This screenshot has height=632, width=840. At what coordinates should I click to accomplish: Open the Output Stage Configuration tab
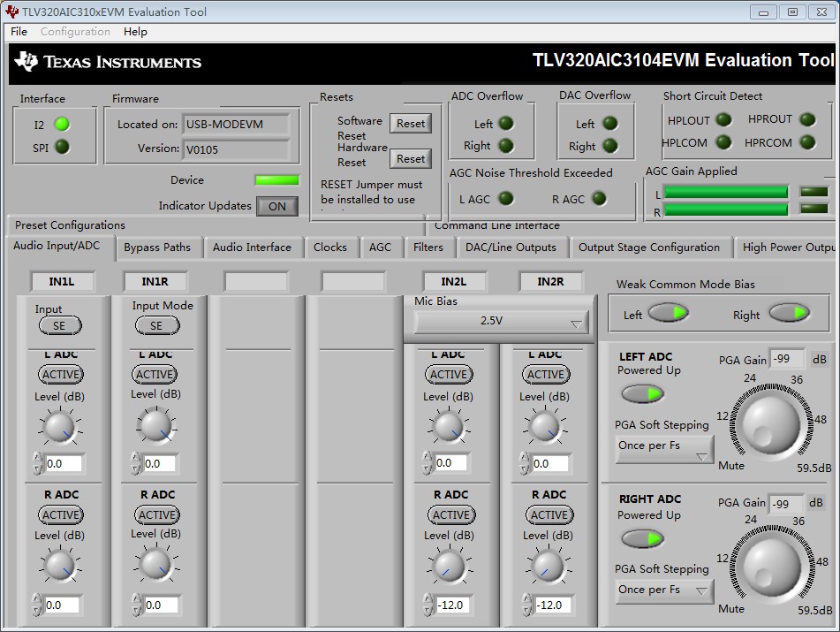648,247
